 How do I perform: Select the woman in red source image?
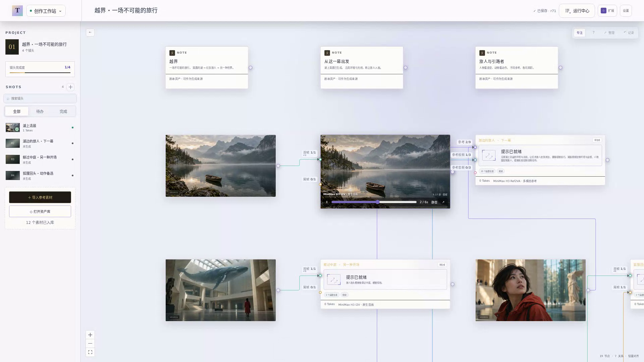pos(531,290)
